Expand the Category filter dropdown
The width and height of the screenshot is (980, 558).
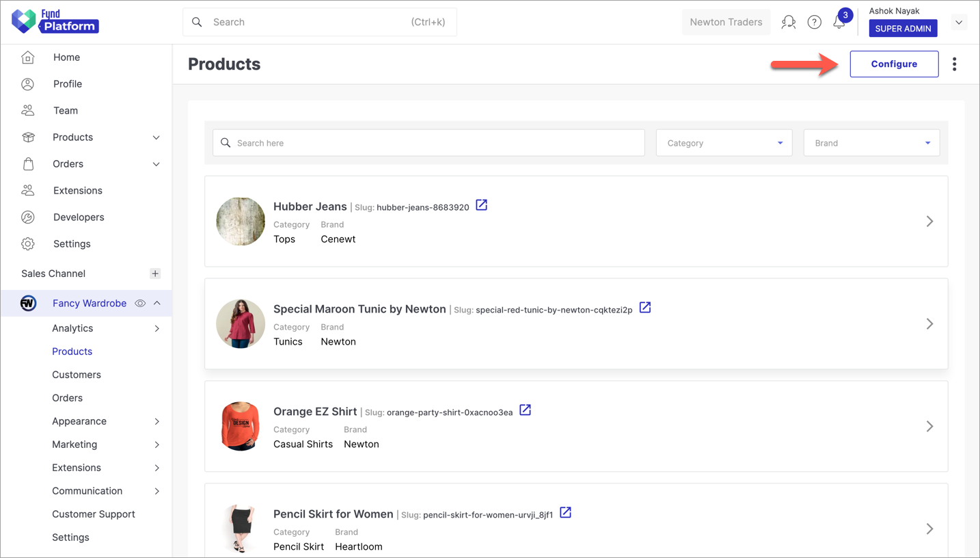778,142
